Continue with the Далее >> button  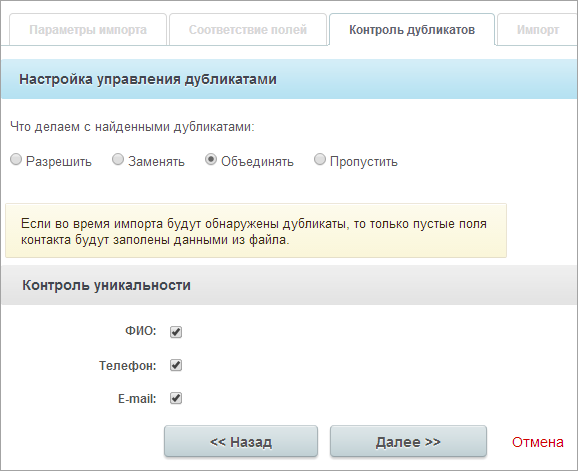point(408,442)
